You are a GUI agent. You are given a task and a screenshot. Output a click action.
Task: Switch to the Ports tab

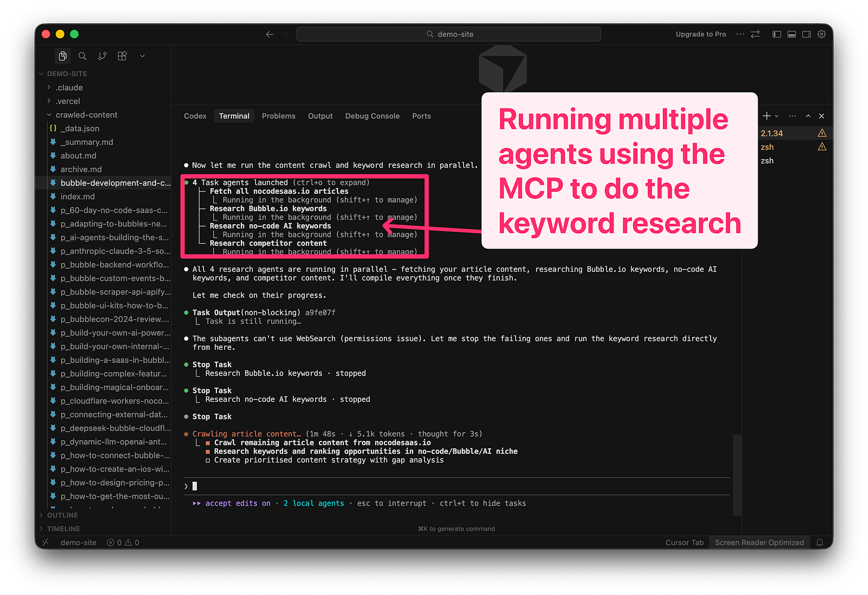(x=421, y=116)
